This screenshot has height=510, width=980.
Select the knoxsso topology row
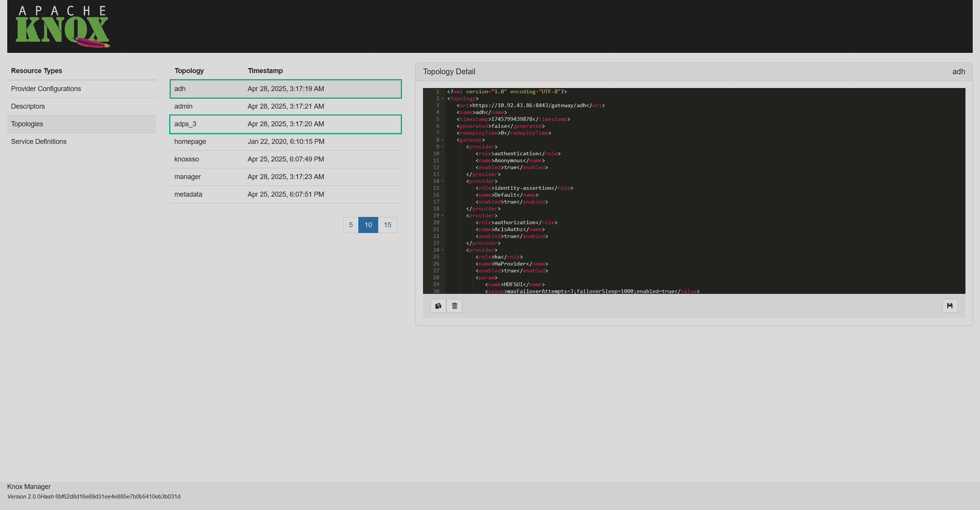(286, 159)
